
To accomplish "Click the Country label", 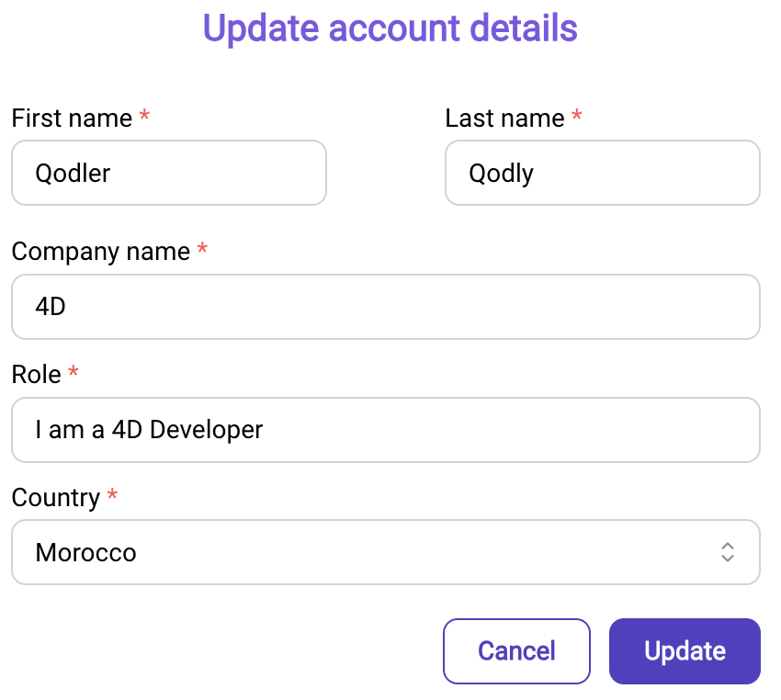I will tap(56, 498).
